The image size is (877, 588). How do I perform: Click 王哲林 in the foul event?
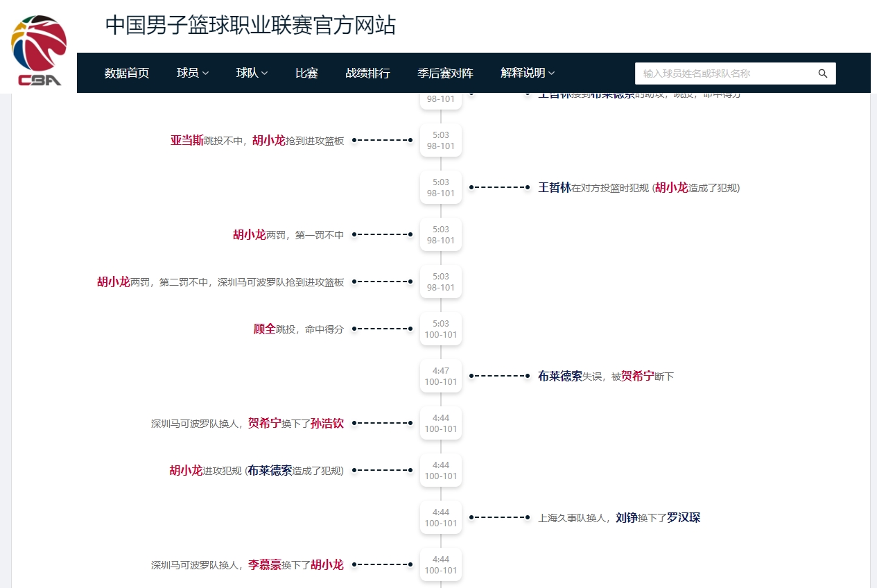[x=554, y=187]
